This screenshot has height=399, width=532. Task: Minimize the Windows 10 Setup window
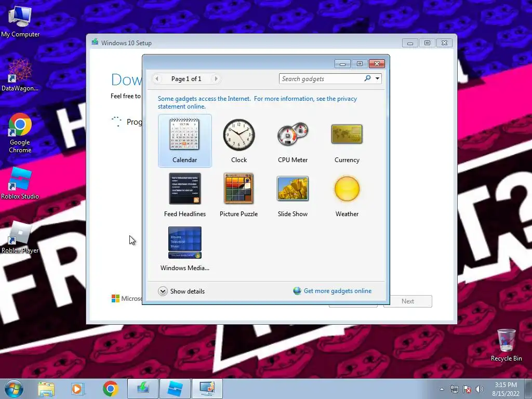click(x=410, y=43)
